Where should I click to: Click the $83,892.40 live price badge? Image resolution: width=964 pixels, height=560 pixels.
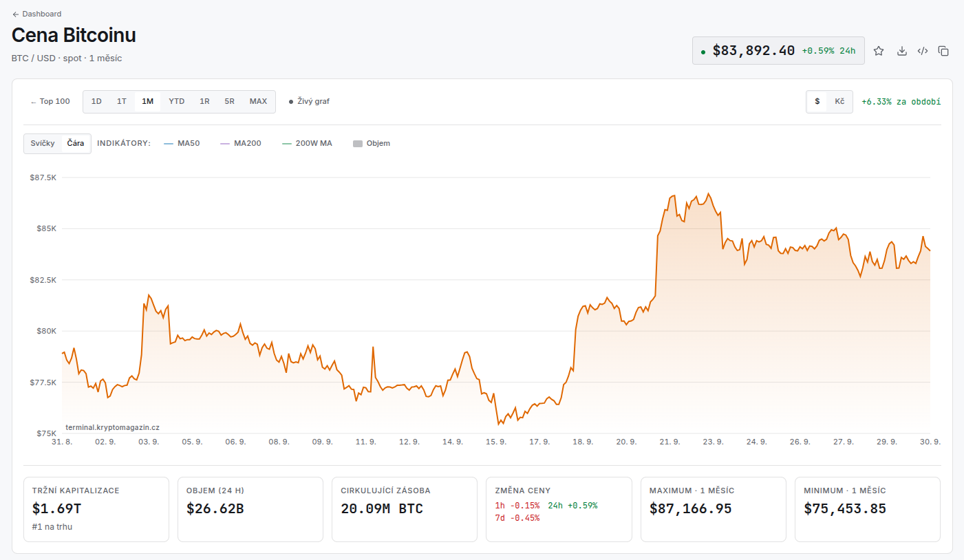(x=778, y=51)
